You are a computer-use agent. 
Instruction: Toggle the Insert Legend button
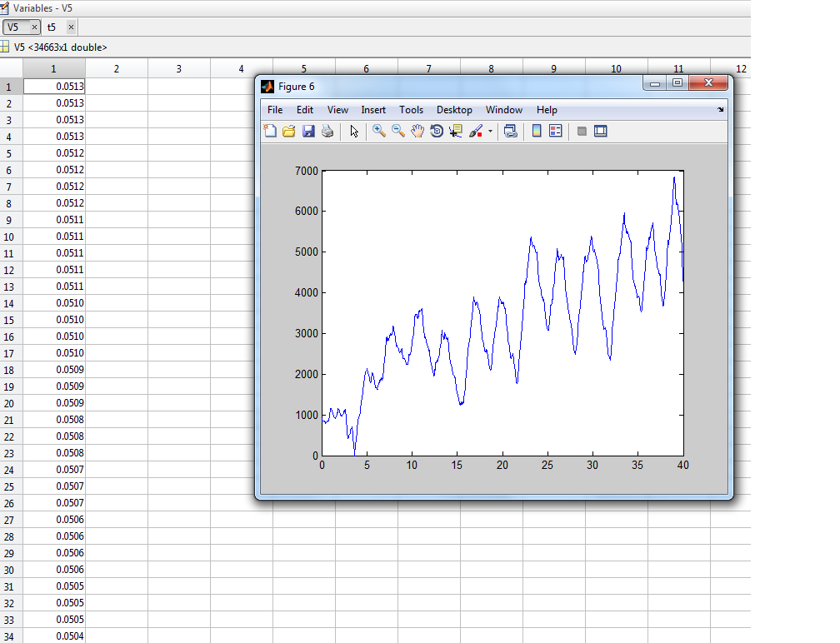pos(556,131)
